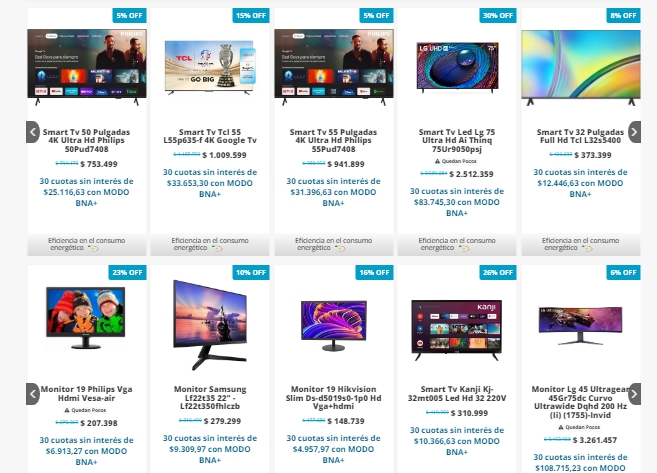Open the TCL 55 Go Big TV image
The width and height of the screenshot is (657, 473).
click(210, 67)
